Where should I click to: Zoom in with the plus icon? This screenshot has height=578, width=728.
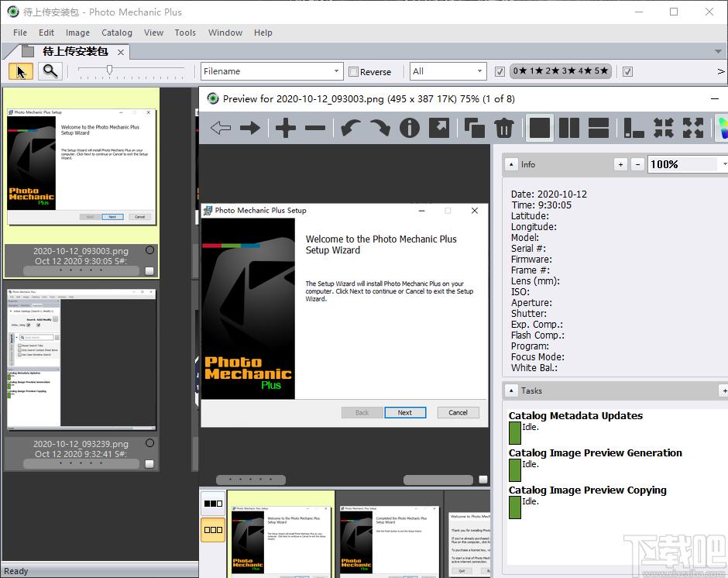(x=286, y=128)
